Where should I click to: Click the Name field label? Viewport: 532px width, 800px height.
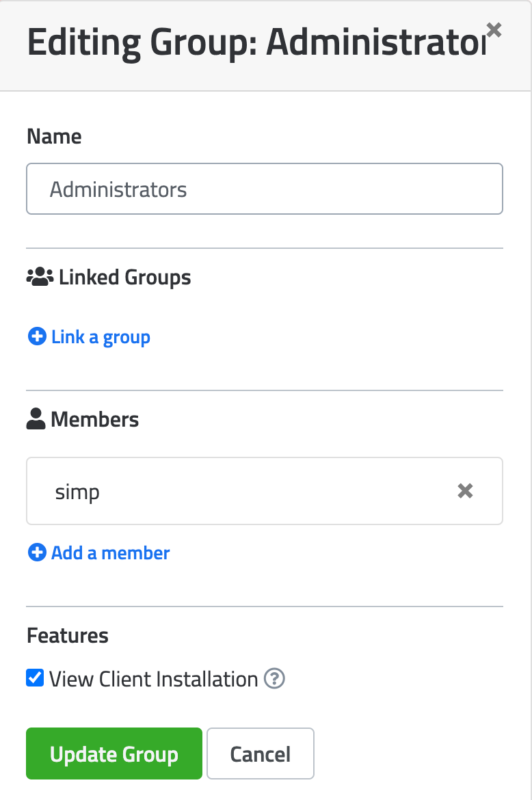pos(54,136)
